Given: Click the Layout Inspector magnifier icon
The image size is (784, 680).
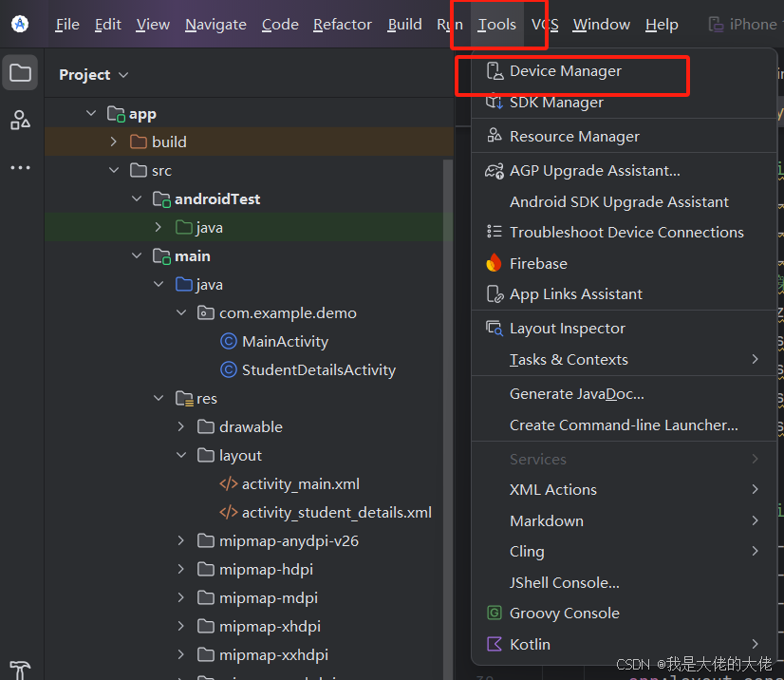Looking at the screenshot, I should [495, 327].
